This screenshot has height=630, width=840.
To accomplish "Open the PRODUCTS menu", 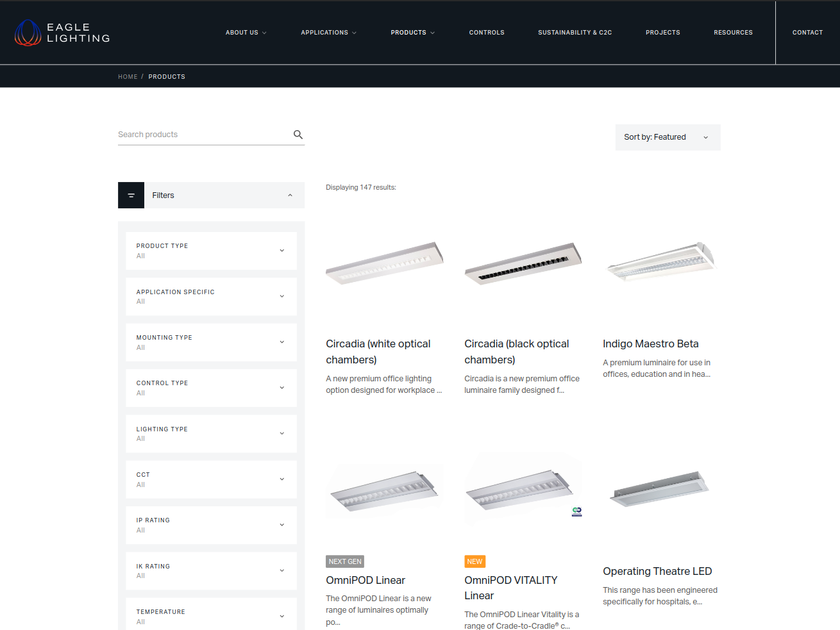I will click(412, 32).
